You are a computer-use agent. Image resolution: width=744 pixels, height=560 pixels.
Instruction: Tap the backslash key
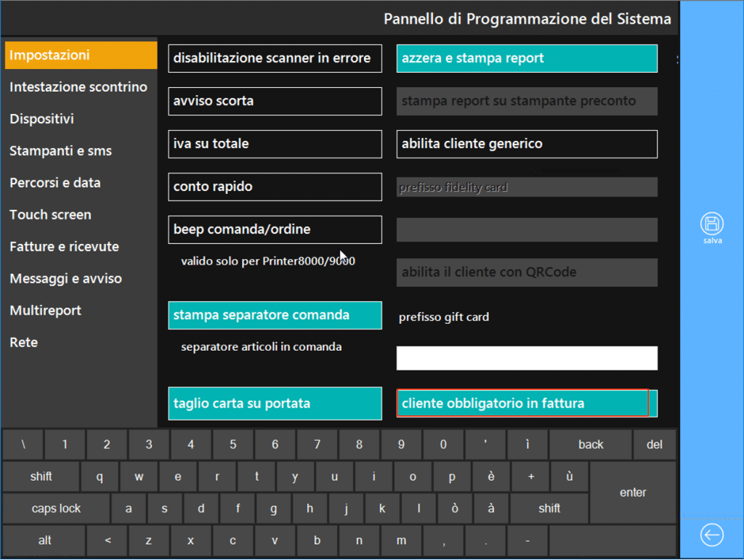(x=23, y=445)
